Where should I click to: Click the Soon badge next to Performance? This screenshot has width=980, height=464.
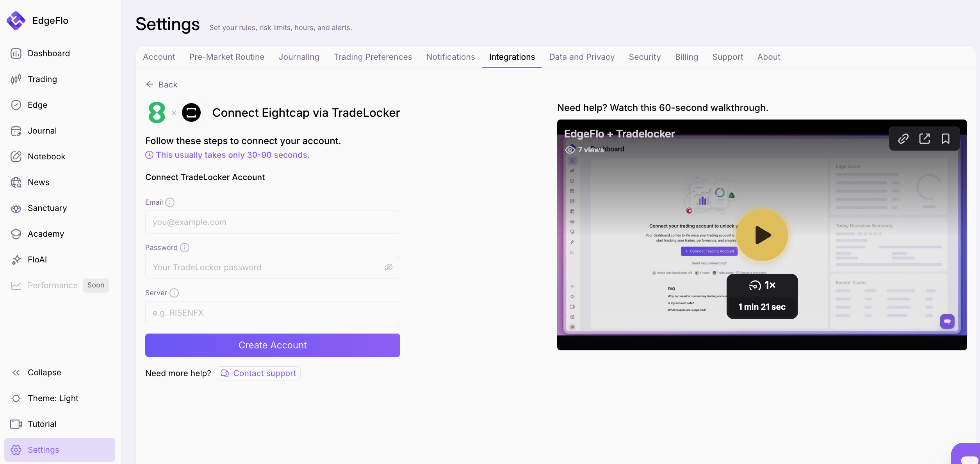96,286
